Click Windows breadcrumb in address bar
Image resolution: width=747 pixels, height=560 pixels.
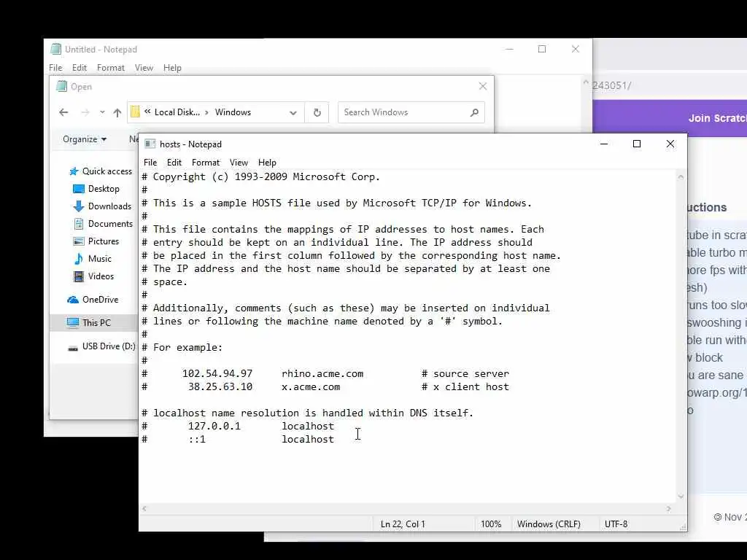tap(233, 112)
